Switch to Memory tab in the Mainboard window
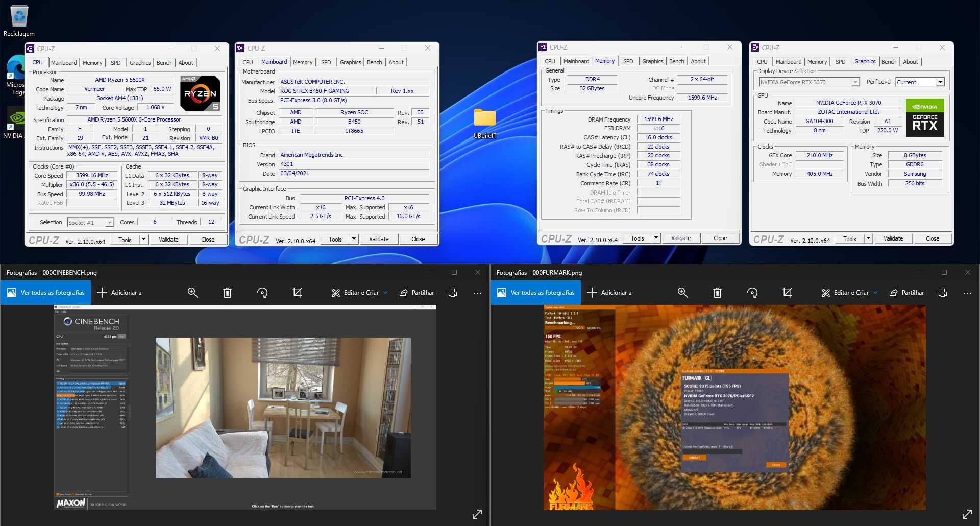Image resolution: width=980 pixels, height=526 pixels. 303,62
